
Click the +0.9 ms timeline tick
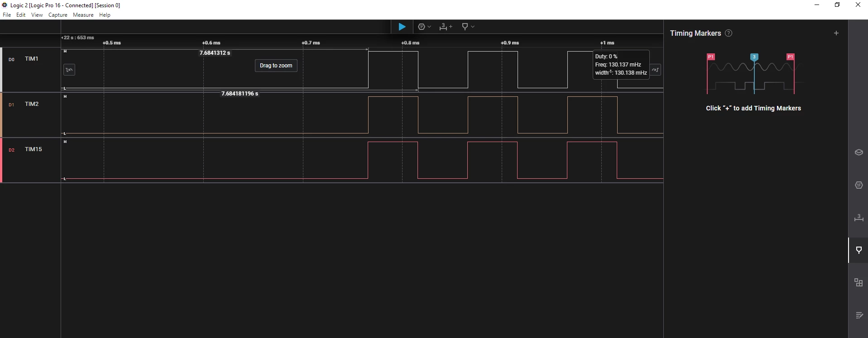[510, 43]
